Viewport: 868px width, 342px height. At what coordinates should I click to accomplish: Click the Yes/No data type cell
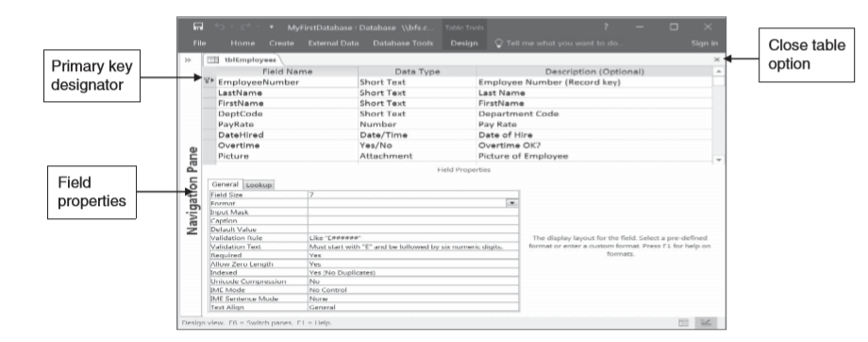417,145
